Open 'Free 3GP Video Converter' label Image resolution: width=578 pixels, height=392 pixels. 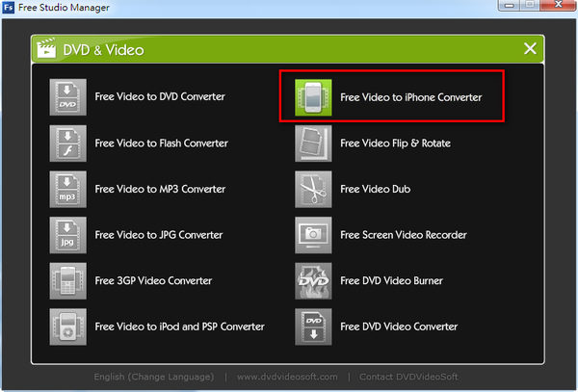point(153,280)
